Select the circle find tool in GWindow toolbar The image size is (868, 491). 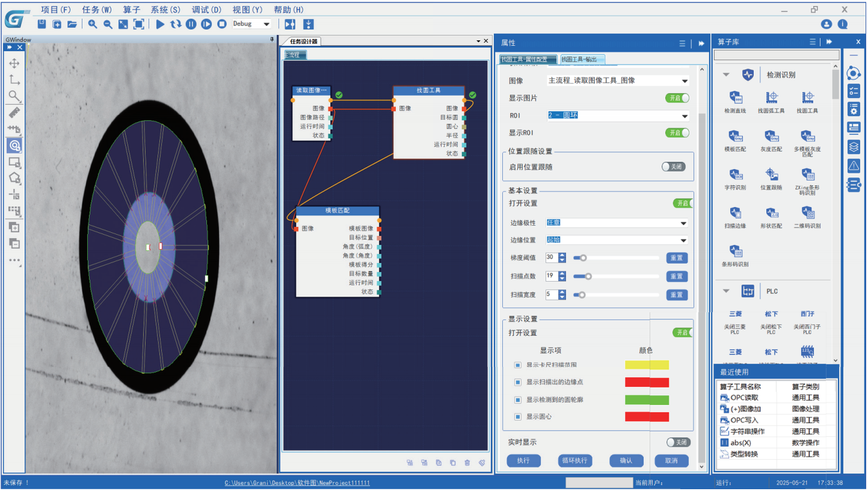tap(14, 145)
